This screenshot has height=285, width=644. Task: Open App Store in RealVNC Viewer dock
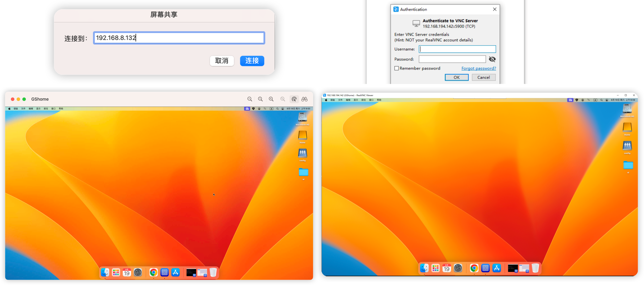pyautogui.click(x=496, y=268)
